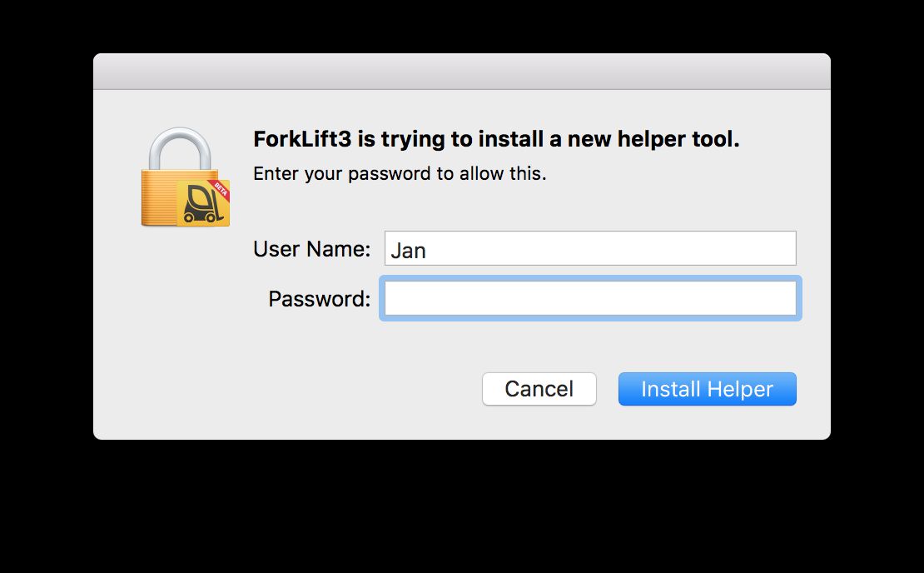Click the red BETA ribbon on badge
924x573 pixels.
pyautogui.click(x=221, y=187)
